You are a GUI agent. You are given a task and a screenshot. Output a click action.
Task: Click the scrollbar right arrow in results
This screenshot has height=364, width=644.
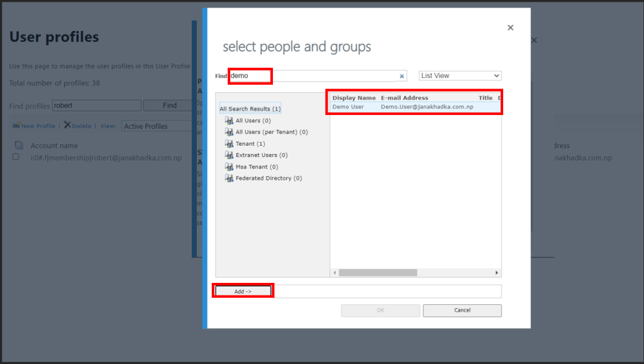[497, 272]
